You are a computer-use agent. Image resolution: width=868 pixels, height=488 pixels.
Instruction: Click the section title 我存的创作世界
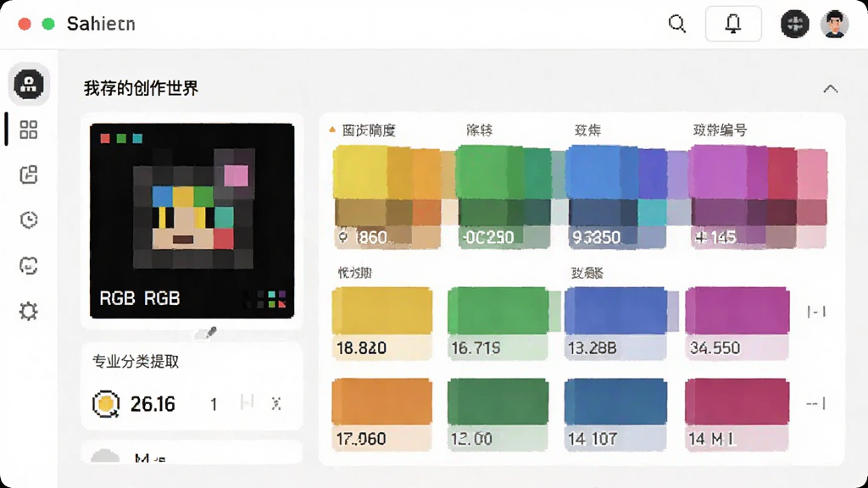click(x=142, y=88)
